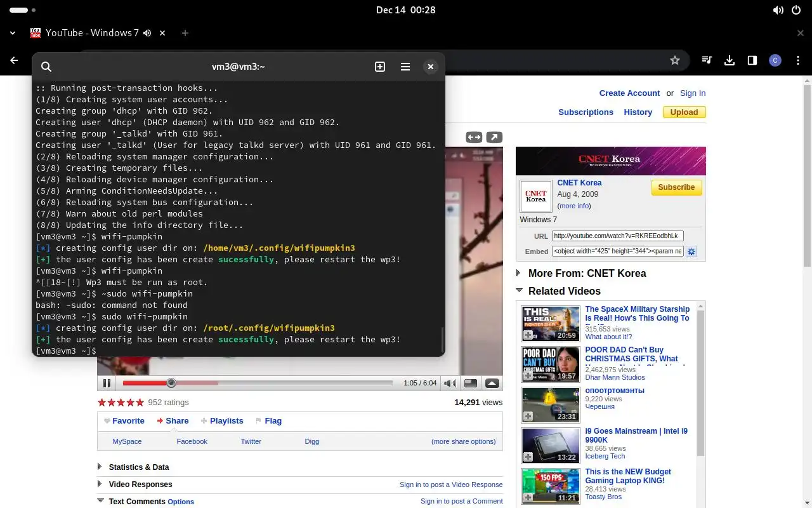Select the Embed code field
812x508 pixels.
click(617, 251)
